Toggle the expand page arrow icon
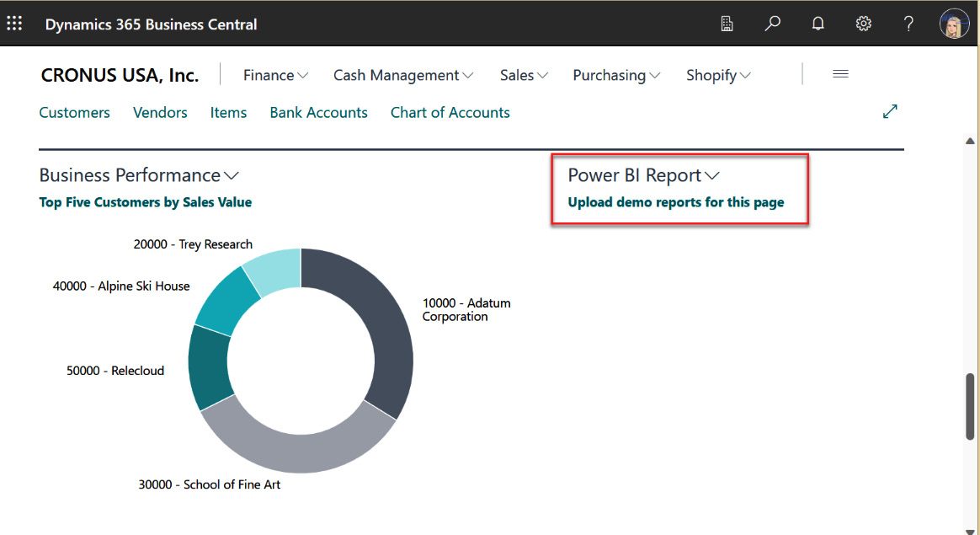This screenshot has width=980, height=535. tap(890, 111)
